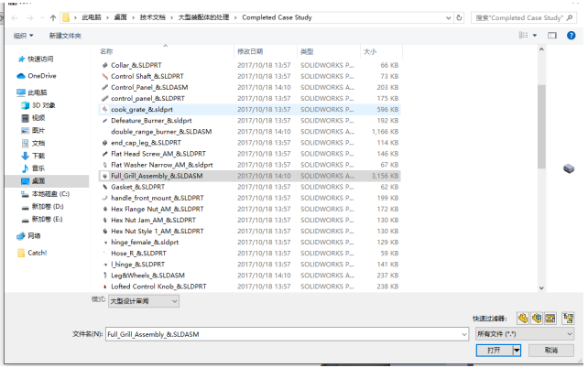Click the 取消 button
The width and height of the screenshot is (588, 368).
pos(550,351)
